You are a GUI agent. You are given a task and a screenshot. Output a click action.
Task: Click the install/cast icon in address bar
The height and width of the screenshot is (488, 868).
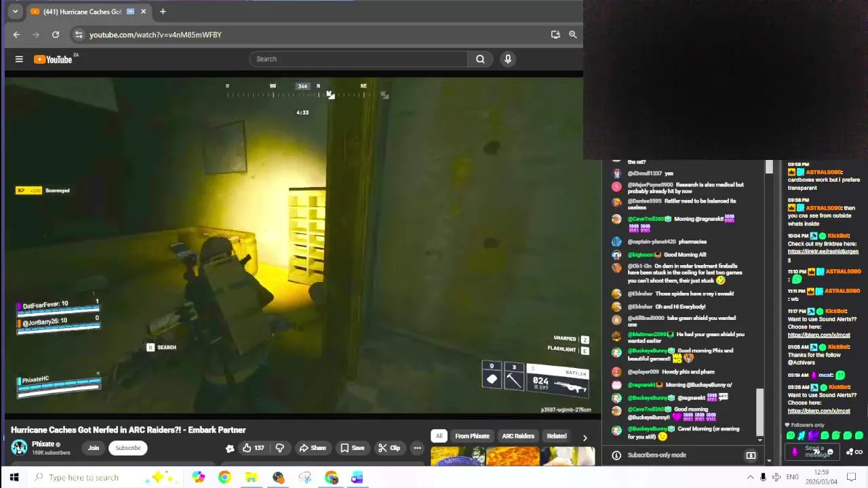point(555,35)
